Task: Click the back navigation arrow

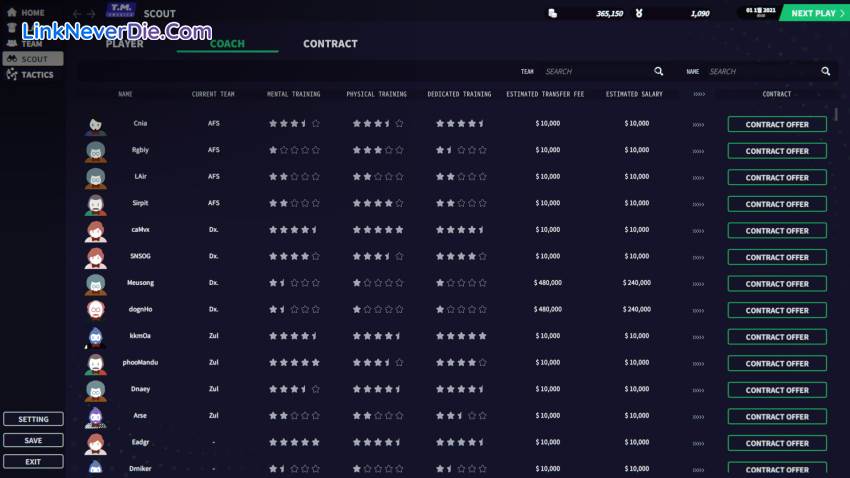Action: (x=78, y=14)
